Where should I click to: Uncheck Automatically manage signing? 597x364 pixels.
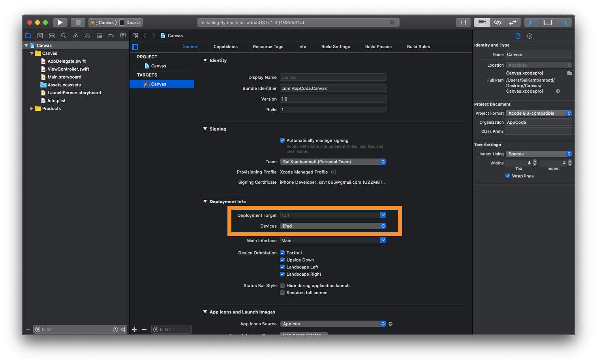point(282,140)
